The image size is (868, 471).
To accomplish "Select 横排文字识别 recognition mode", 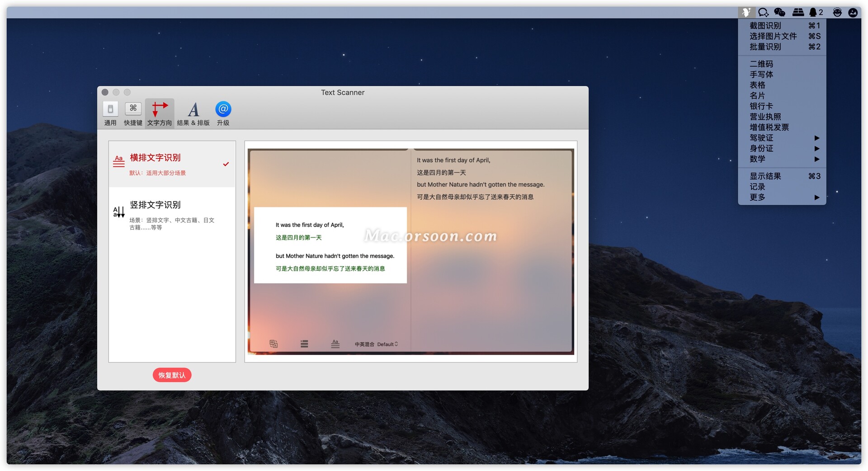I will coord(172,164).
